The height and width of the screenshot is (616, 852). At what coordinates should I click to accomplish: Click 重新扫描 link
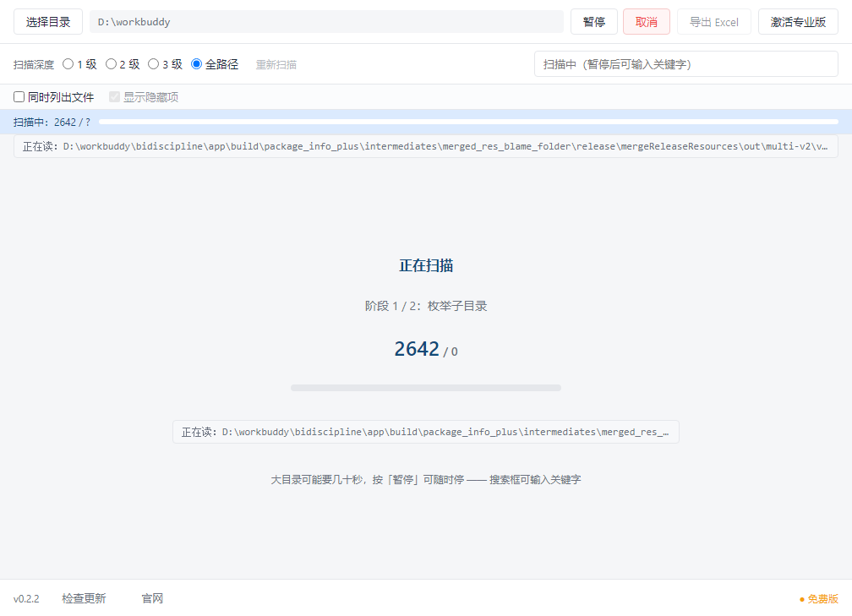pyautogui.click(x=276, y=64)
